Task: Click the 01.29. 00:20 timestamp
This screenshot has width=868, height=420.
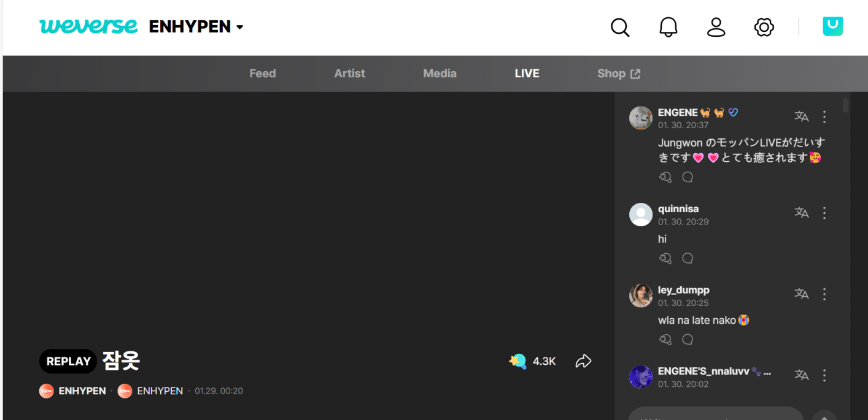Action: (219, 391)
